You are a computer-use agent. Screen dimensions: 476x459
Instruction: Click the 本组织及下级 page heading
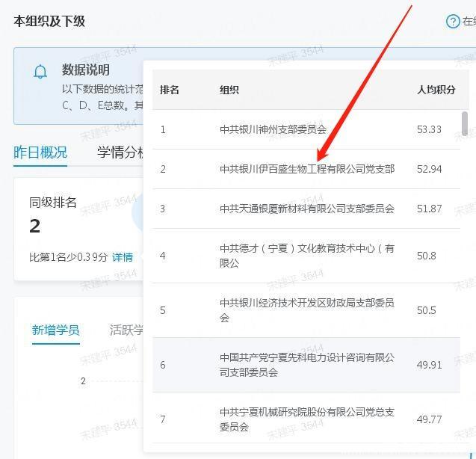pos(49,22)
